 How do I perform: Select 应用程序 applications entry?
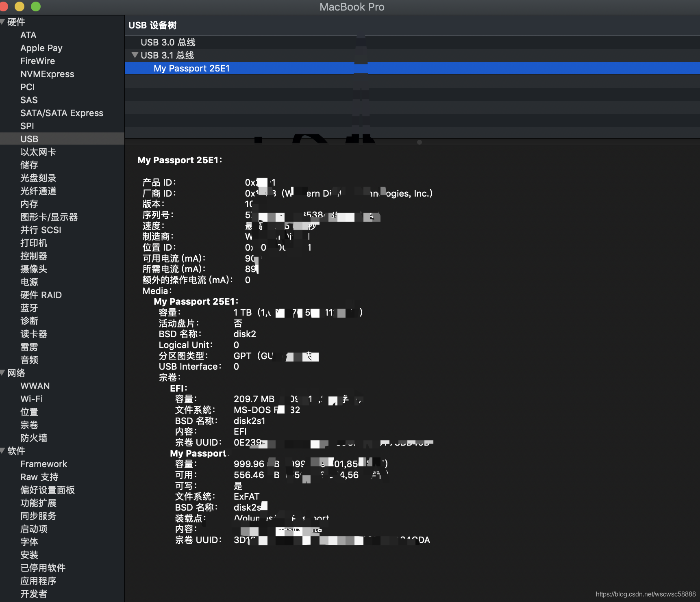(38, 581)
